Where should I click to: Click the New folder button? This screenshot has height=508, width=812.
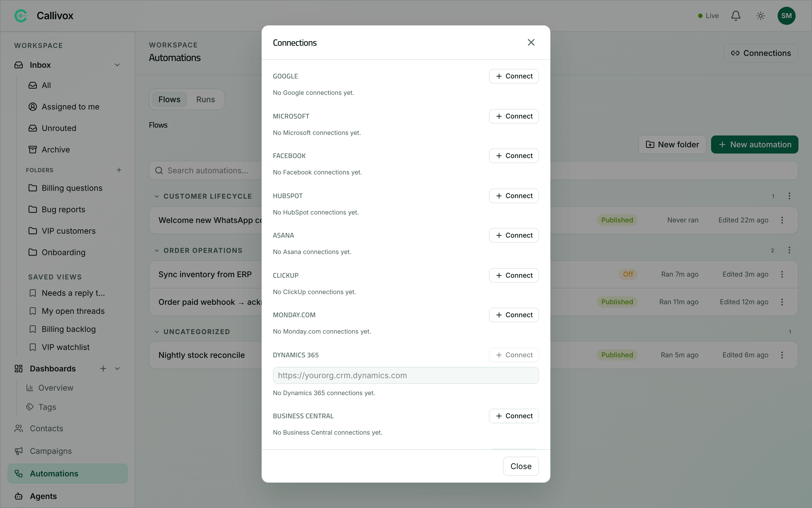672,144
